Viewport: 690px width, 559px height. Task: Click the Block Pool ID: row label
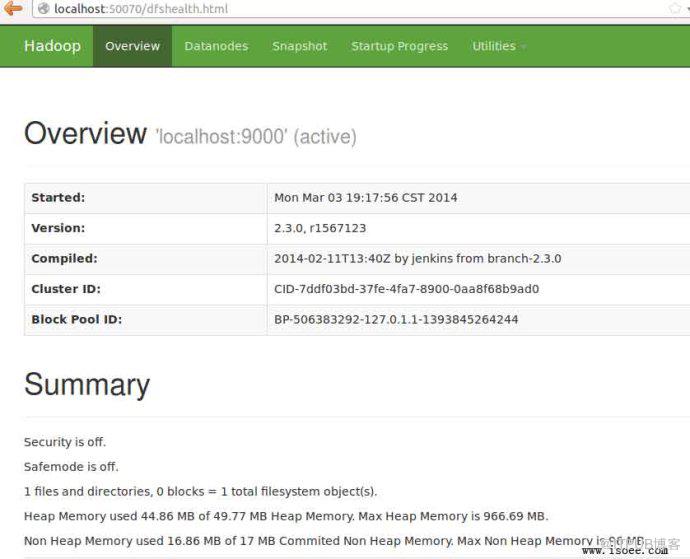click(77, 319)
